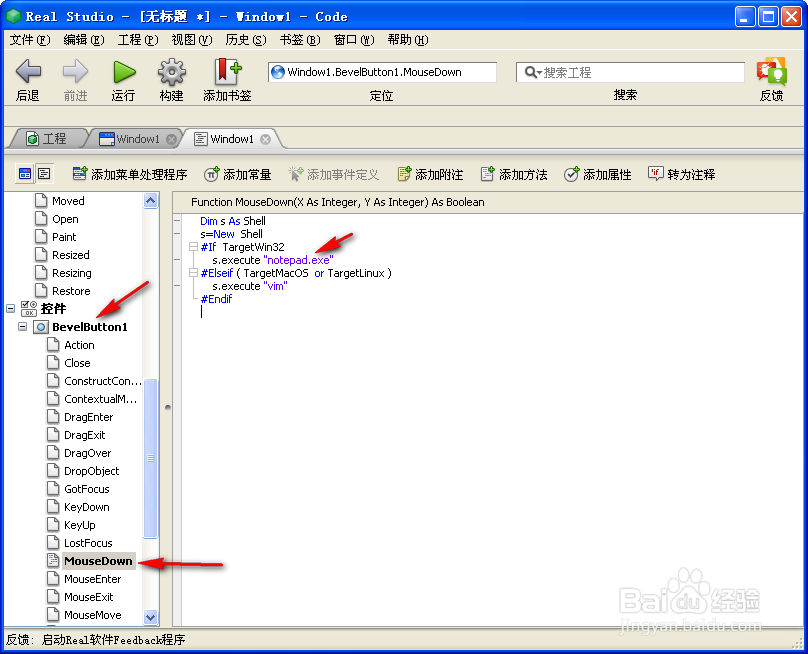This screenshot has height=654, width=808.
Task: Switch to the code view toggle icon
Action: pyautogui.click(x=44, y=174)
